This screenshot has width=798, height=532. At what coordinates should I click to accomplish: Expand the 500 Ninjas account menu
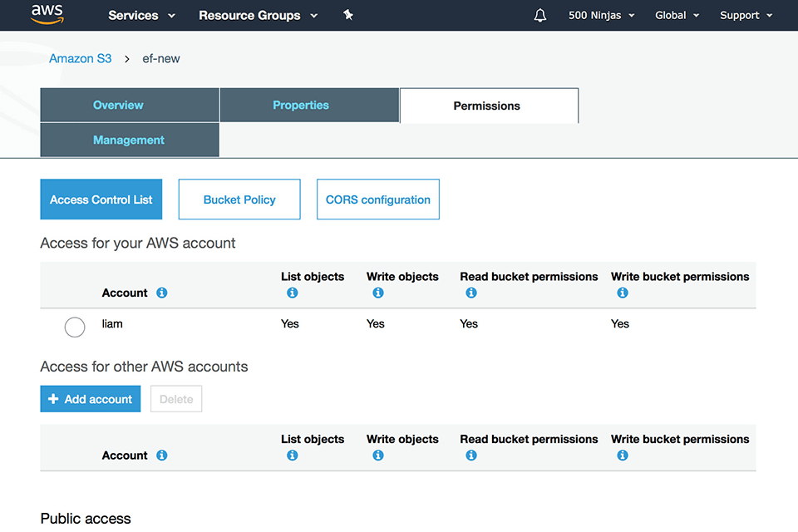click(601, 15)
